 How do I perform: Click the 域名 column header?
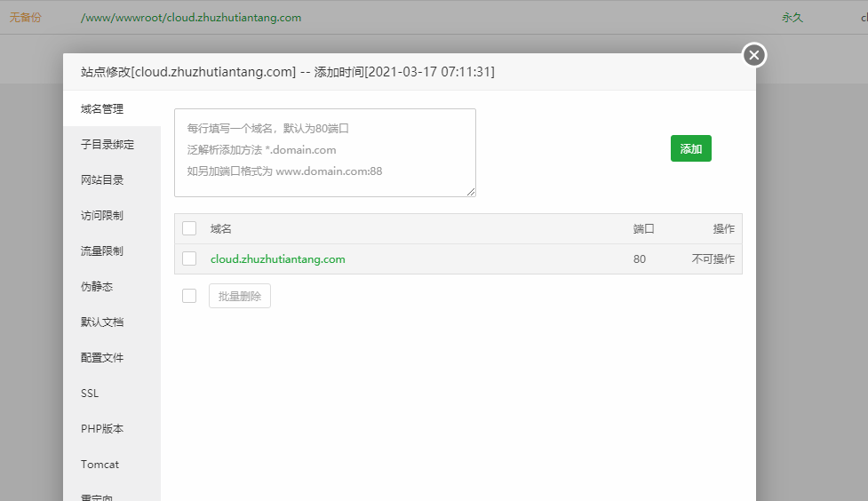point(221,228)
